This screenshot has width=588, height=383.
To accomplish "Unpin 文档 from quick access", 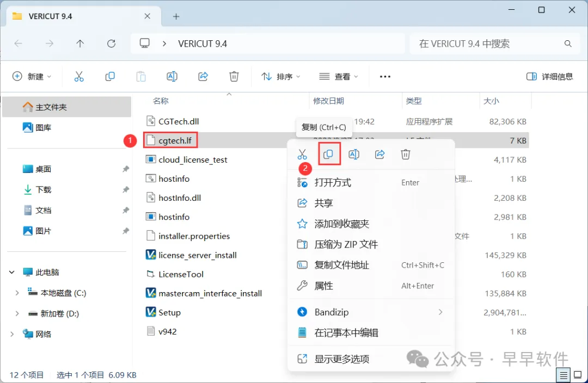I will [x=126, y=210].
